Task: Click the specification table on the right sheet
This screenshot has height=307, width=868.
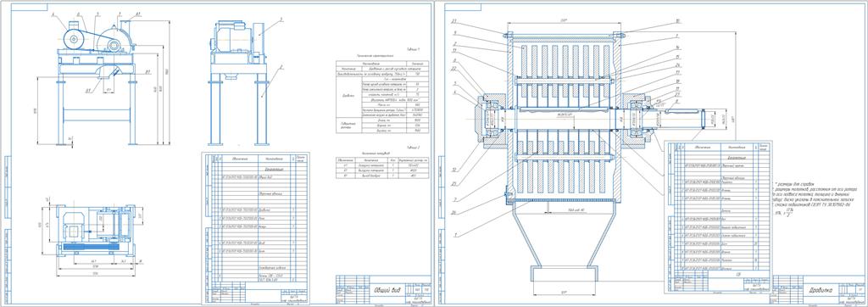Action: point(719,216)
